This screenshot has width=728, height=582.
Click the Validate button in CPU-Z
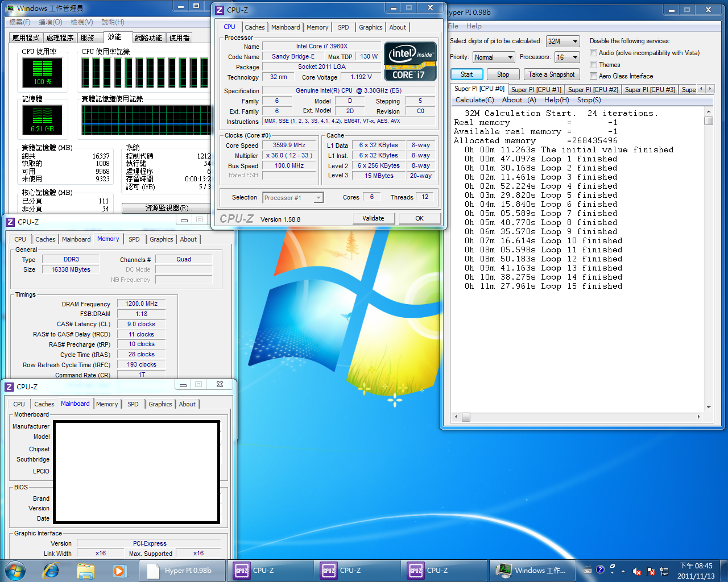(373, 218)
